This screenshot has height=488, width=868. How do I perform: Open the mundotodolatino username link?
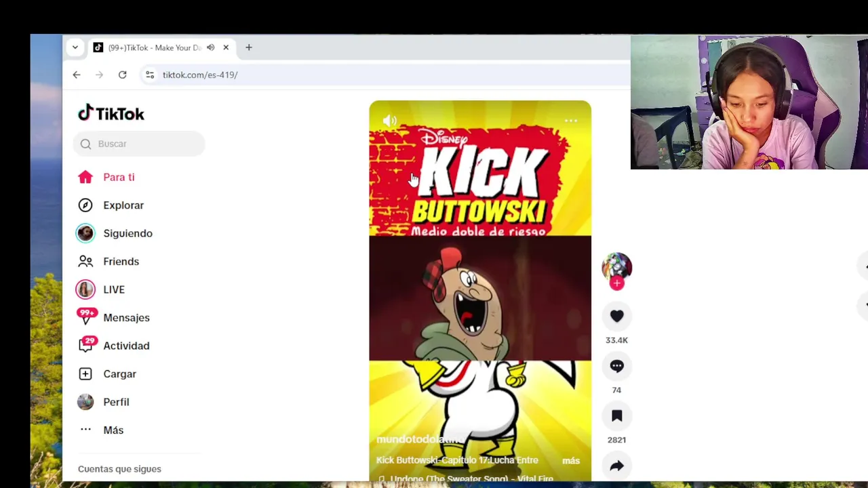click(x=420, y=439)
